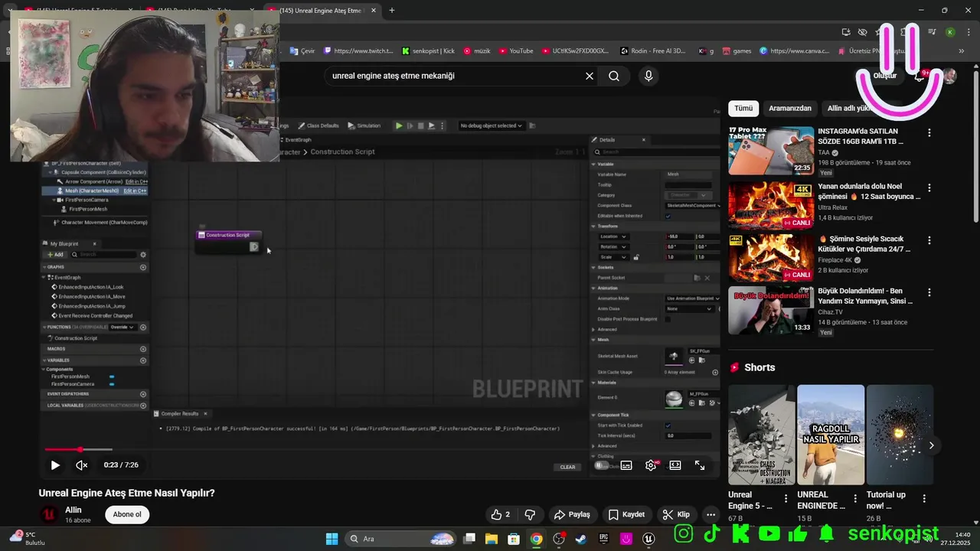Open Microsoft Store from the taskbar
The width and height of the screenshot is (980, 551).
point(514,539)
